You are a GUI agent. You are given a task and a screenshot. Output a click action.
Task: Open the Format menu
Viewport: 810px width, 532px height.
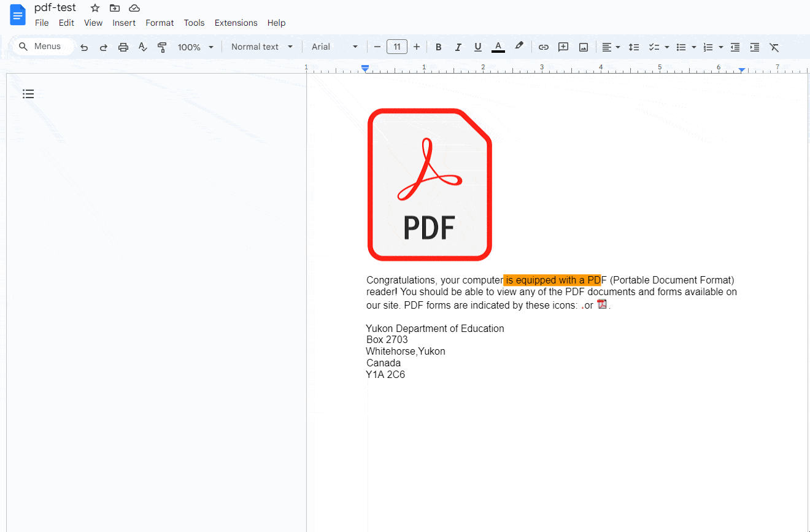point(160,23)
